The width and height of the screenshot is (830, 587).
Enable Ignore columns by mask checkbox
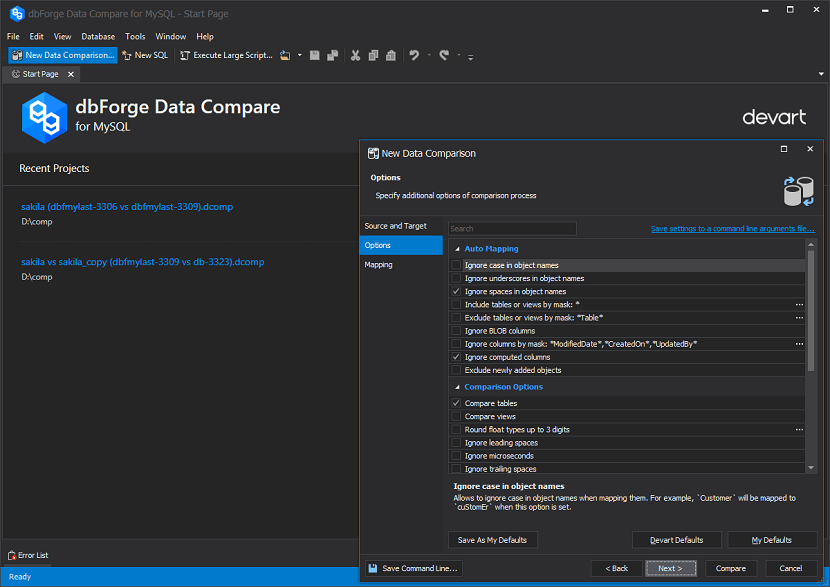456,344
